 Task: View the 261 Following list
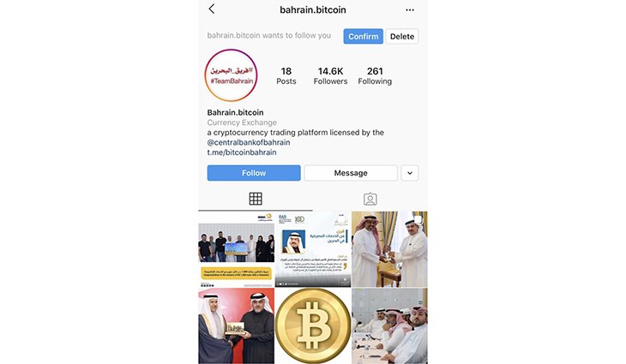(375, 75)
